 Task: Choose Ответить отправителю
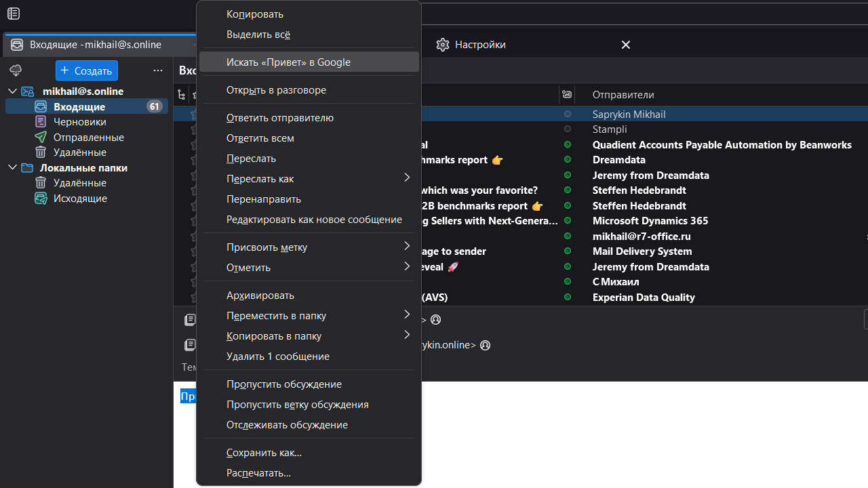click(x=309, y=118)
